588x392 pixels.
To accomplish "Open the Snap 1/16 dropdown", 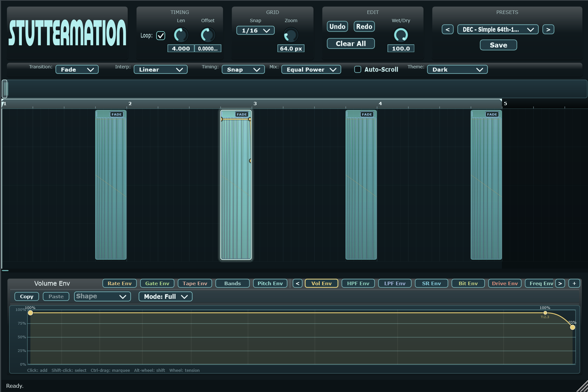I will point(256,30).
